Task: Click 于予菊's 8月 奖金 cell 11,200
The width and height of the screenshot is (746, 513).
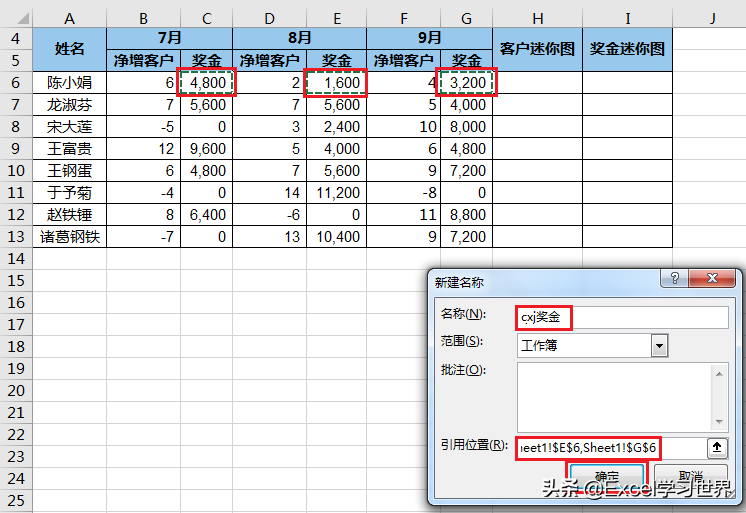Action: [336, 193]
